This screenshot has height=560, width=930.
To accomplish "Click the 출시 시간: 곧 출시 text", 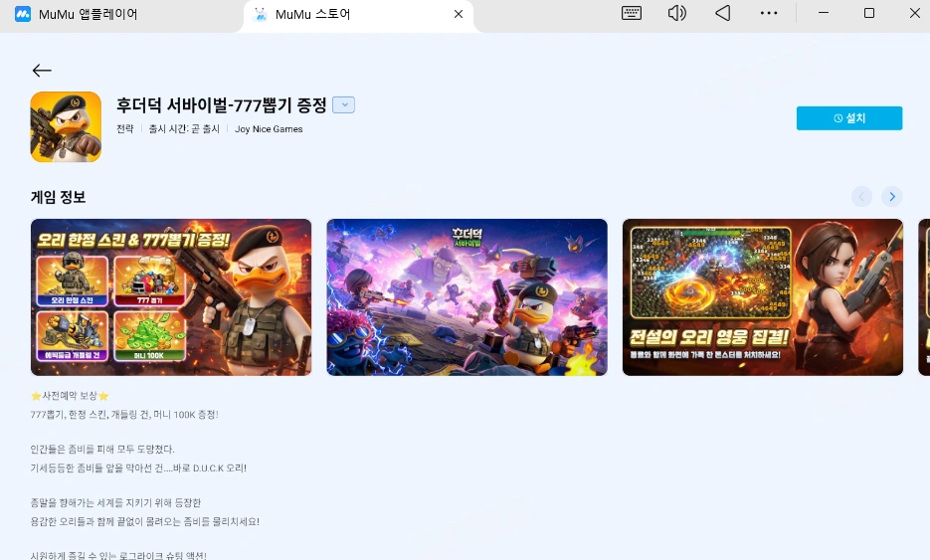I will [x=184, y=129].
